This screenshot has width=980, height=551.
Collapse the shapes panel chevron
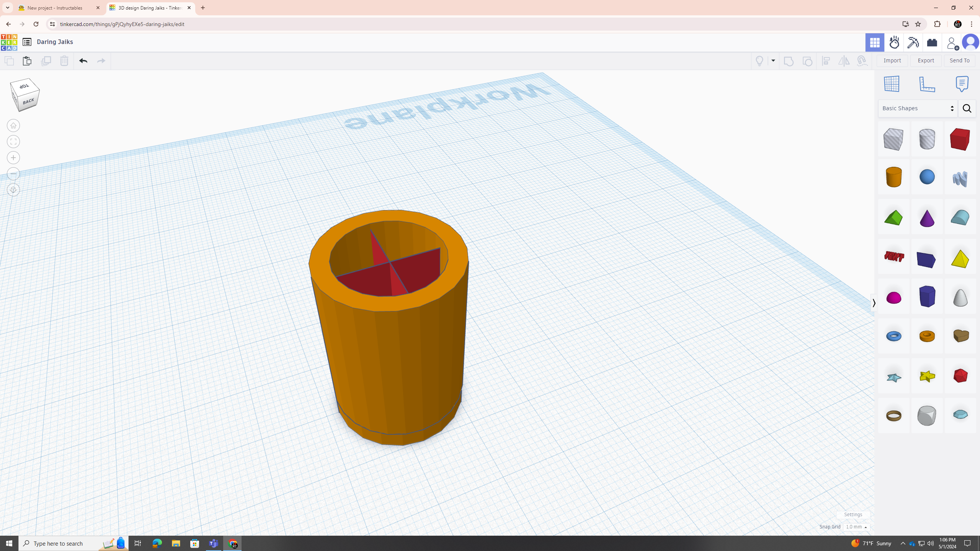[873, 303]
